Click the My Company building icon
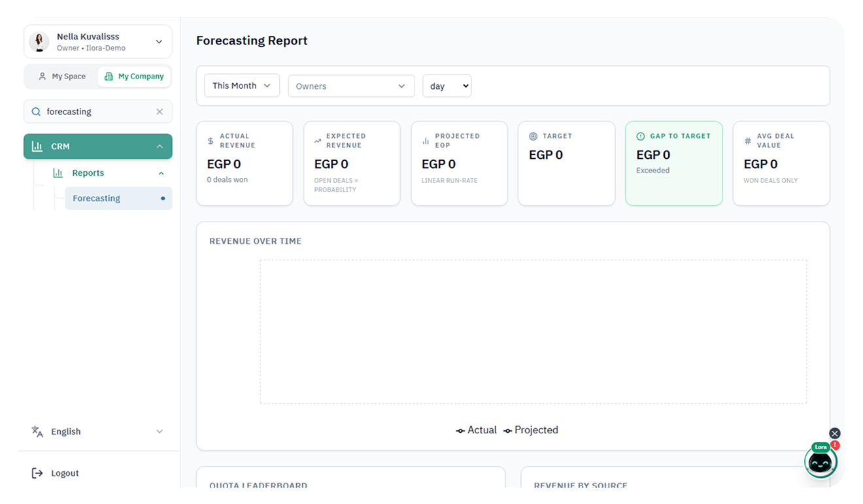863x504 pixels. point(109,76)
